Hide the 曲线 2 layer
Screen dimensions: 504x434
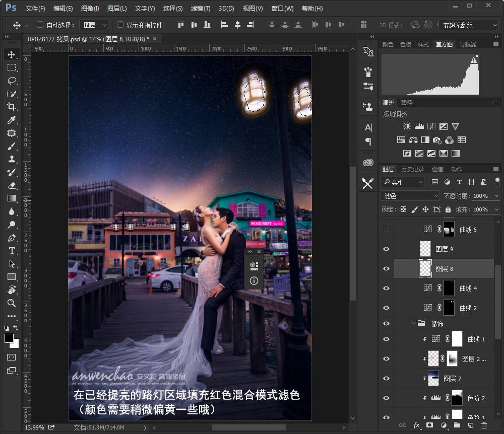[x=386, y=308]
